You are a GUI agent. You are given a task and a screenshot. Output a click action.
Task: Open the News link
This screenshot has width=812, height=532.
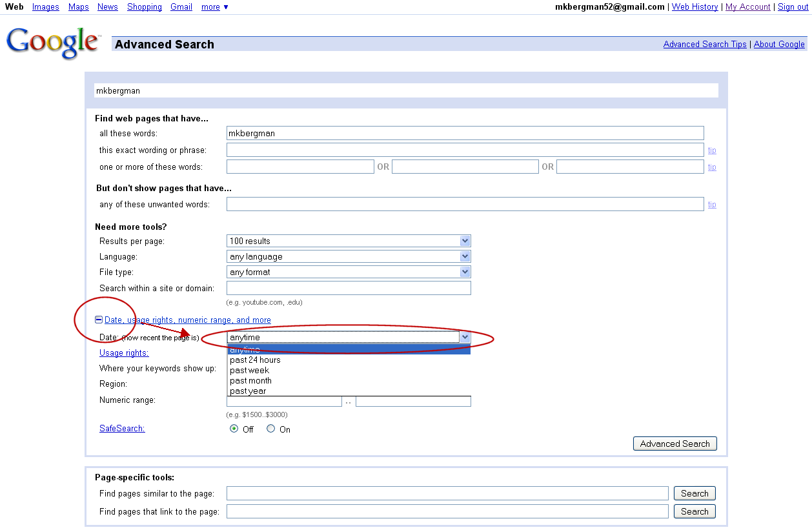pyautogui.click(x=108, y=6)
